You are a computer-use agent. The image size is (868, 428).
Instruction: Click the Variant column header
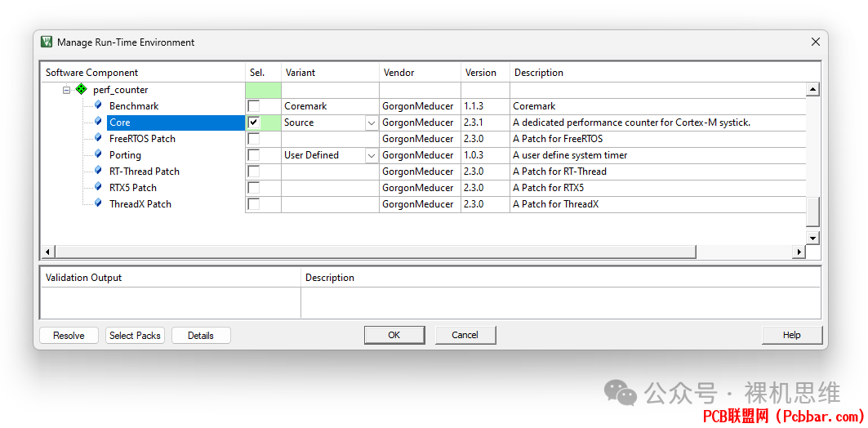coord(330,73)
